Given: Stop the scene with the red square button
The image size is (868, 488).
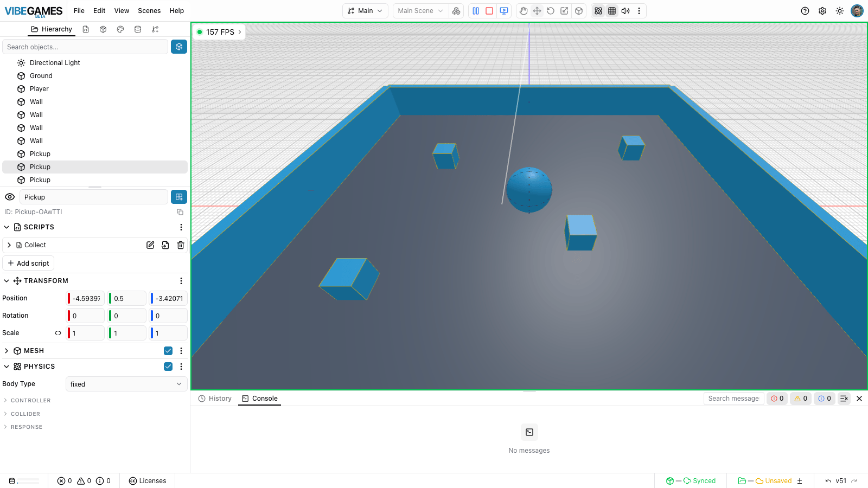Looking at the screenshot, I should click(489, 11).
